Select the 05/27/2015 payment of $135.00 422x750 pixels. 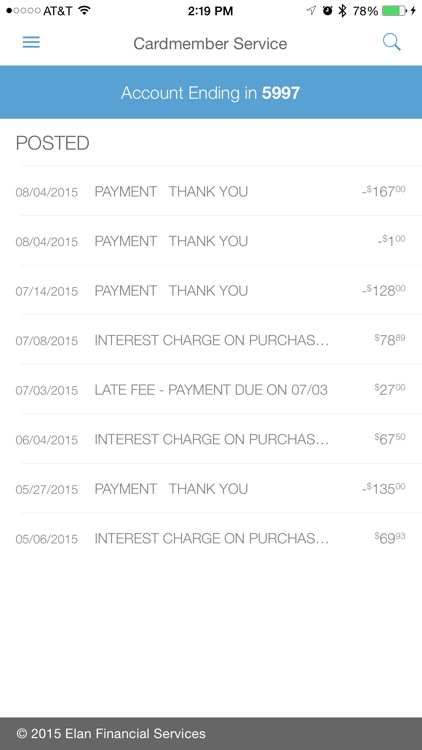click(211, 489)
